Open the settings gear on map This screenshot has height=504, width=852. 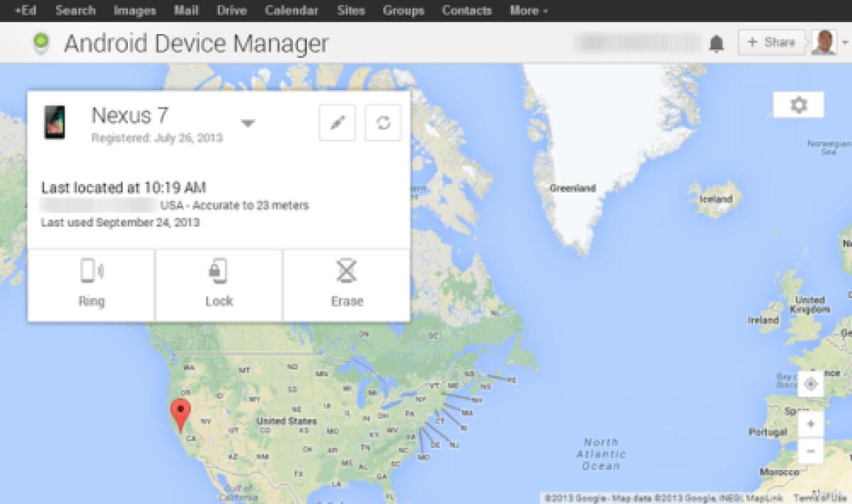click(x=799, y=105)
